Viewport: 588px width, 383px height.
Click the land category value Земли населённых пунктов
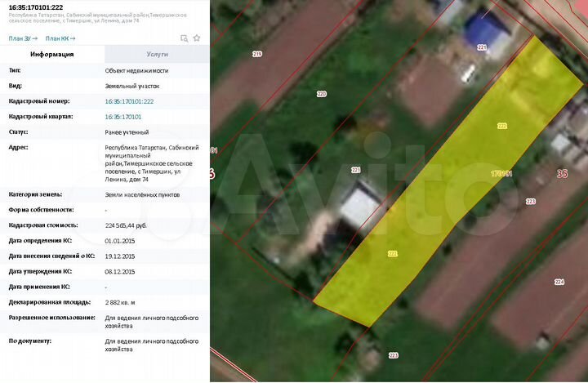click(142, 194)
